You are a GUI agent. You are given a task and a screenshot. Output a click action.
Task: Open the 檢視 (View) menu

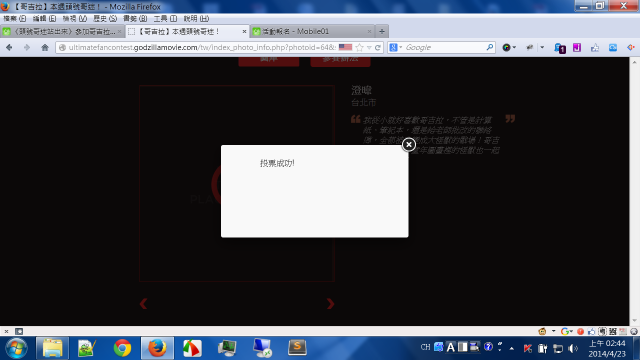tap(75, 19)
